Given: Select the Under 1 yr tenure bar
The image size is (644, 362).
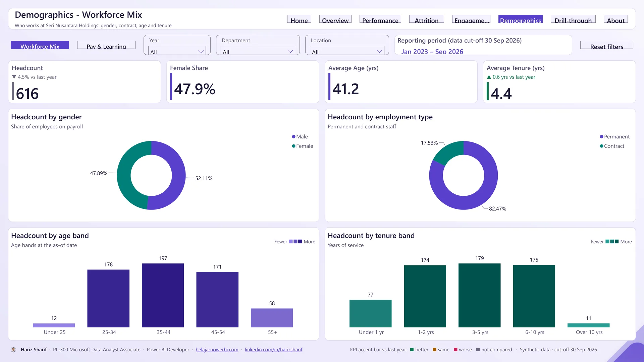Looking at the screenshot, I should [x=371, y=313].
